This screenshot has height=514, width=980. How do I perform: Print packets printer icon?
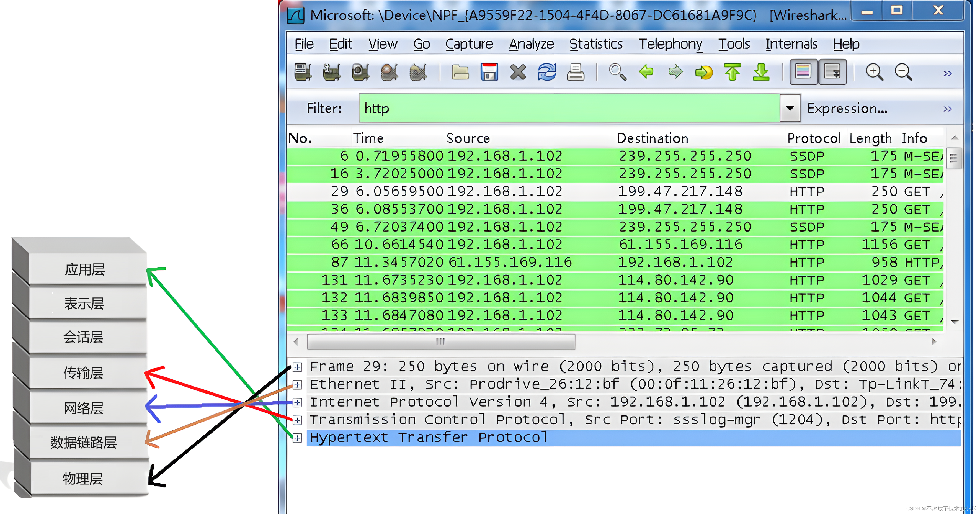tap(576, 72)
